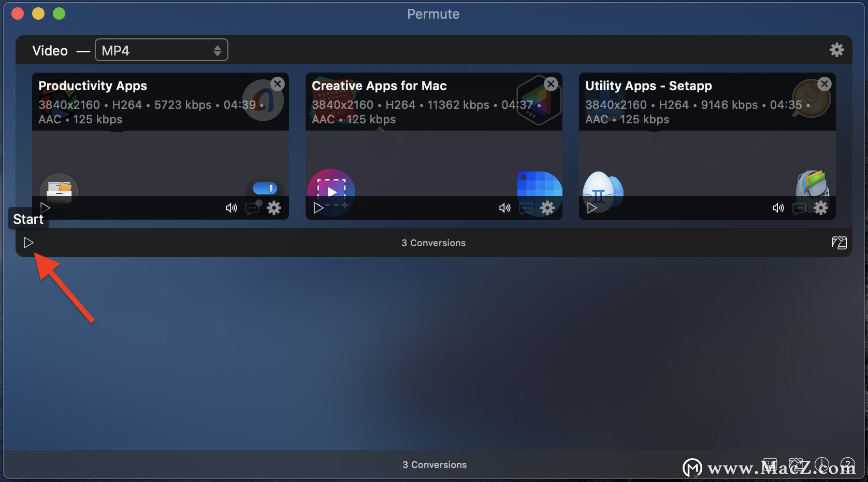Click the 3 Conversions label in group bar
Screen dimensions: 868x482
(x=433, y=243)
